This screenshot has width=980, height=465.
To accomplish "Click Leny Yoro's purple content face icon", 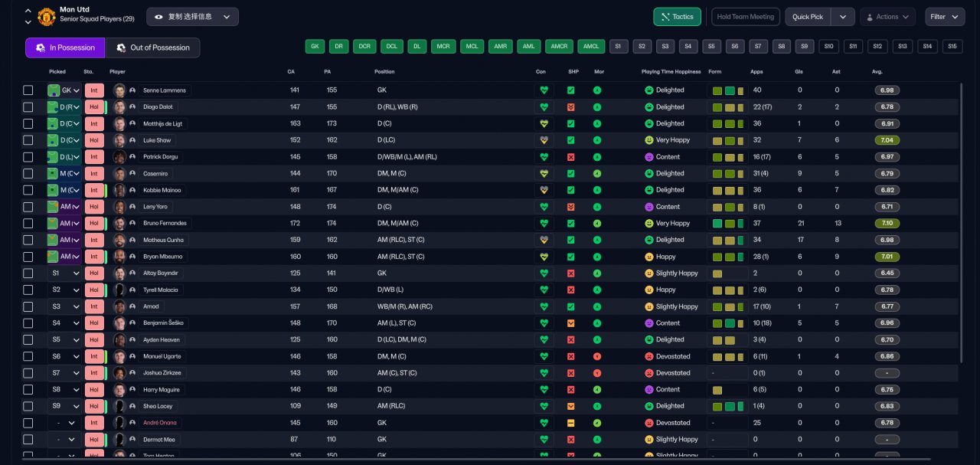I will (x=648, y=207).
